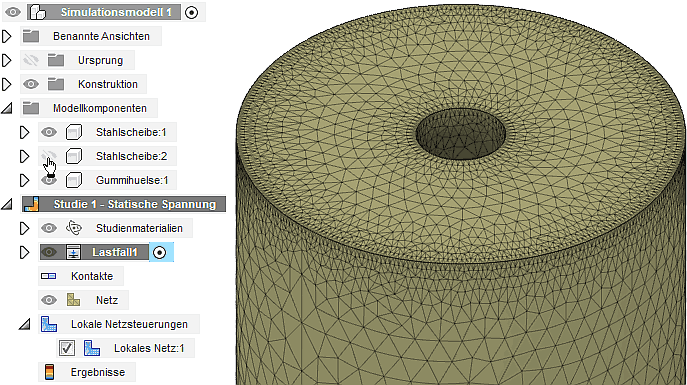Select the Lokales Netz:1 label

pos(149,348)
